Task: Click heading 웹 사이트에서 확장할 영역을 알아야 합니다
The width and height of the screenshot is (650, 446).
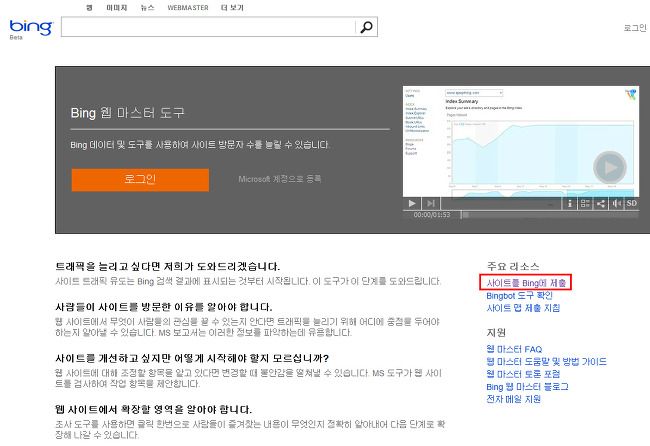Action: 153,410
